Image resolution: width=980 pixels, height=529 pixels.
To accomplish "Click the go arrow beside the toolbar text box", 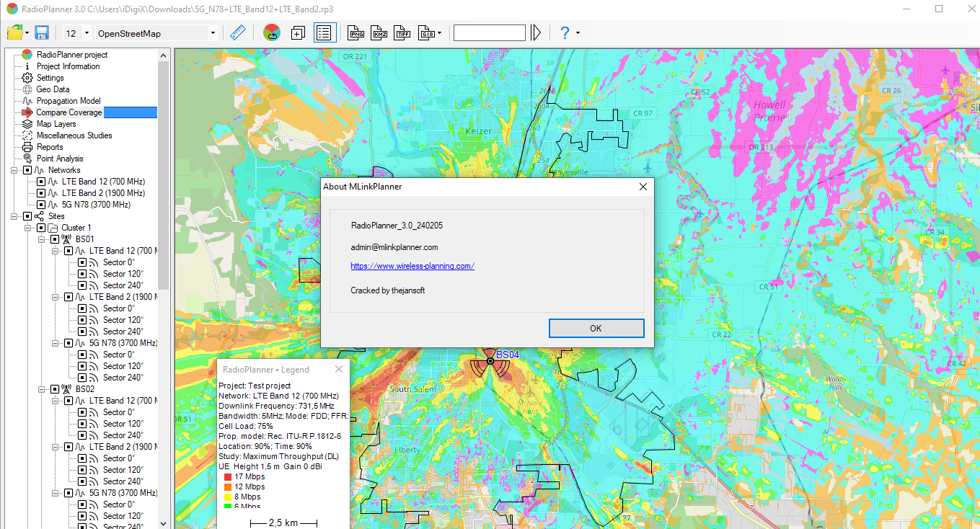I will click(x=536, y=33).
